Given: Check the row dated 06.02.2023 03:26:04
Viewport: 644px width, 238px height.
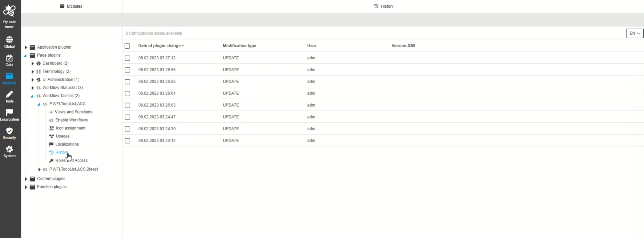Looking at the screenshot, I should tap(127, 94).
